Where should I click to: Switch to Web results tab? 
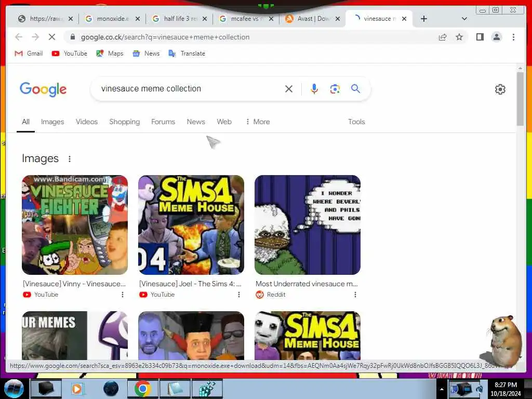[224, 122]
